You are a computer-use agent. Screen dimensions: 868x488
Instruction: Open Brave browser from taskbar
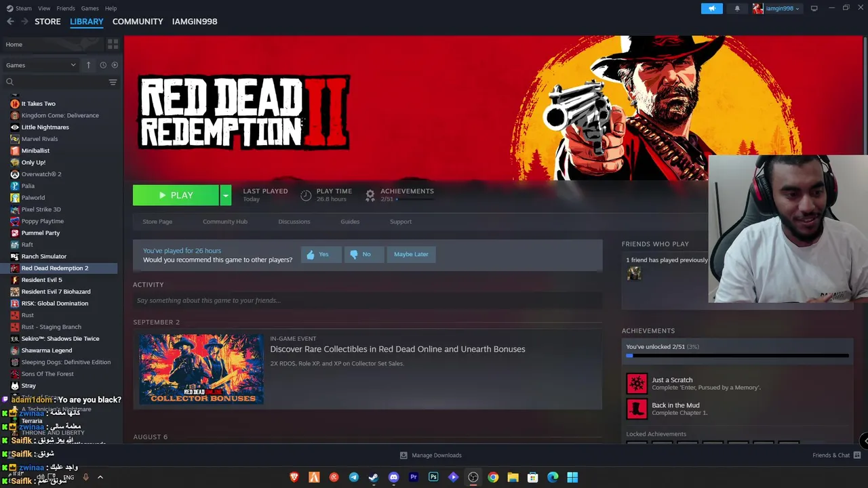pos(294,477)
